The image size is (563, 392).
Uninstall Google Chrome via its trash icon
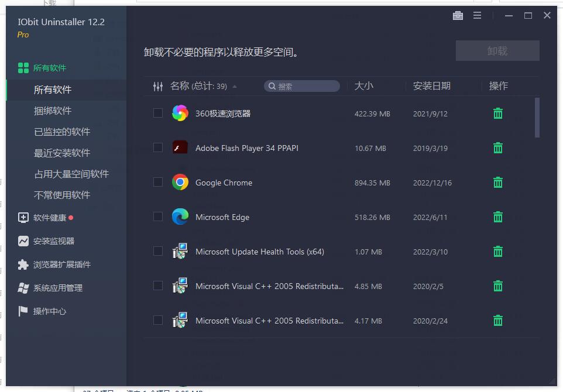tap(497, 182)
